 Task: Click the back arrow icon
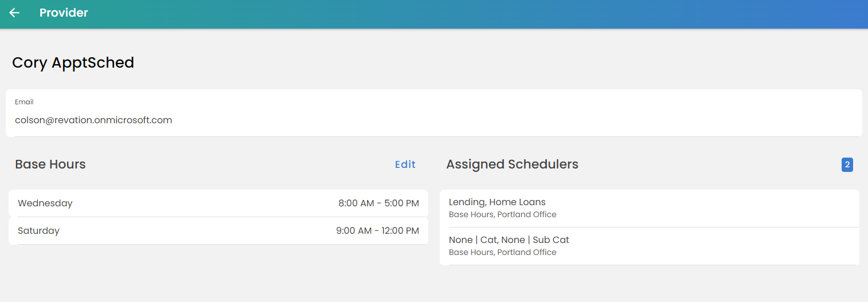pyautogui.click(x=14, y=13)
